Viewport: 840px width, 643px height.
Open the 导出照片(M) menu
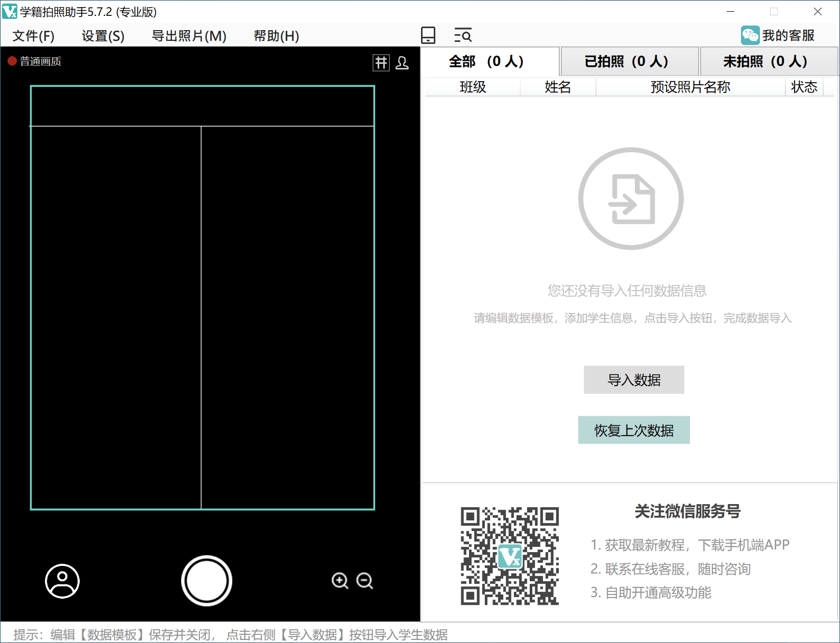coord(189,36)
